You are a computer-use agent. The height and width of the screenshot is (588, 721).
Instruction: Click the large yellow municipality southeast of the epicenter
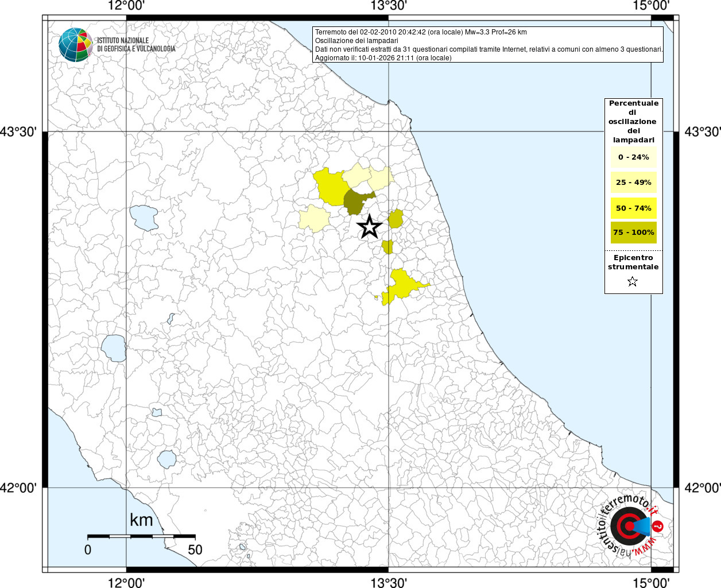coord(402,285)
